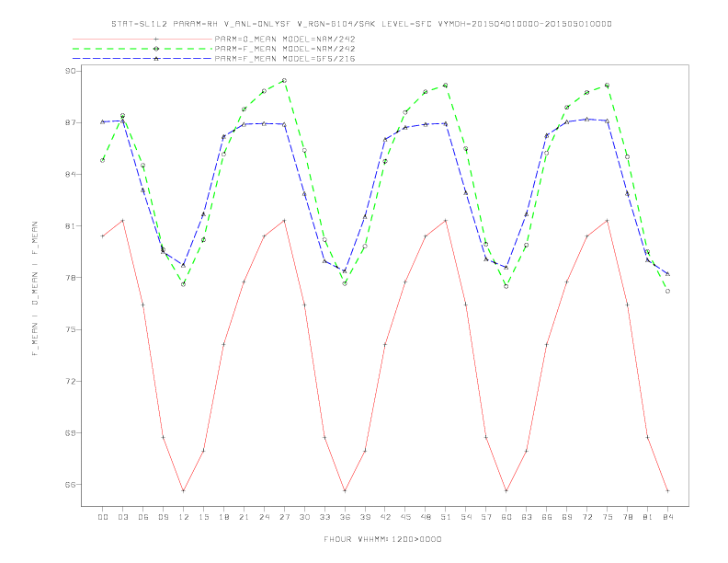This screenshot has height=563, width=728.
Task: Click x-axis forecast hour label 30
Action: [x=304, y=517]
